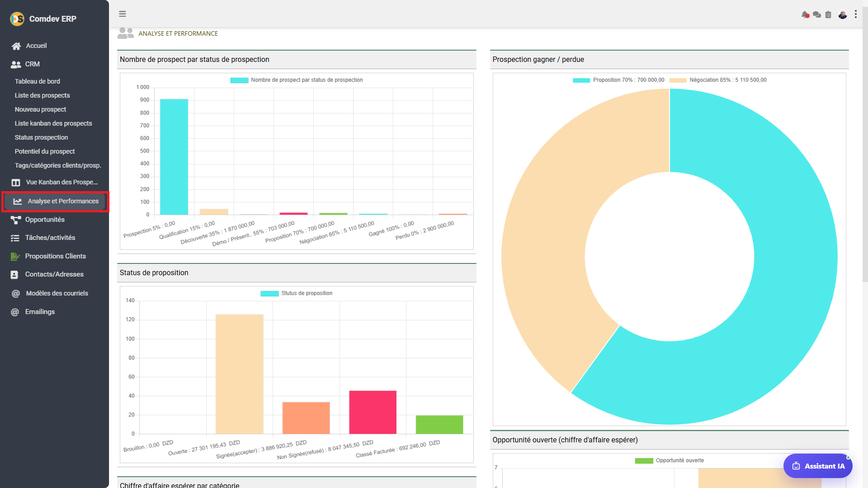Open the clipboard tasks icon in header
Screen dimensions: 868x488
[x=828, y=14]
